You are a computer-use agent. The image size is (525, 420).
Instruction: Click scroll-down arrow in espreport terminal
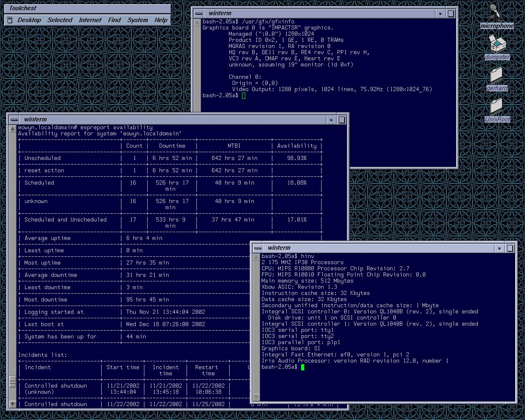tap(13, 404)
